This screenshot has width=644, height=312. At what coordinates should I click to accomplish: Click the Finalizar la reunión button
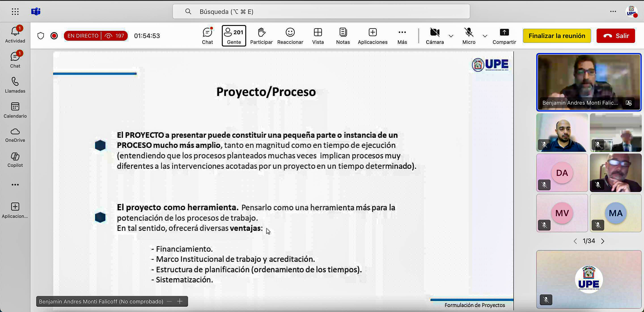coord(557,36)
